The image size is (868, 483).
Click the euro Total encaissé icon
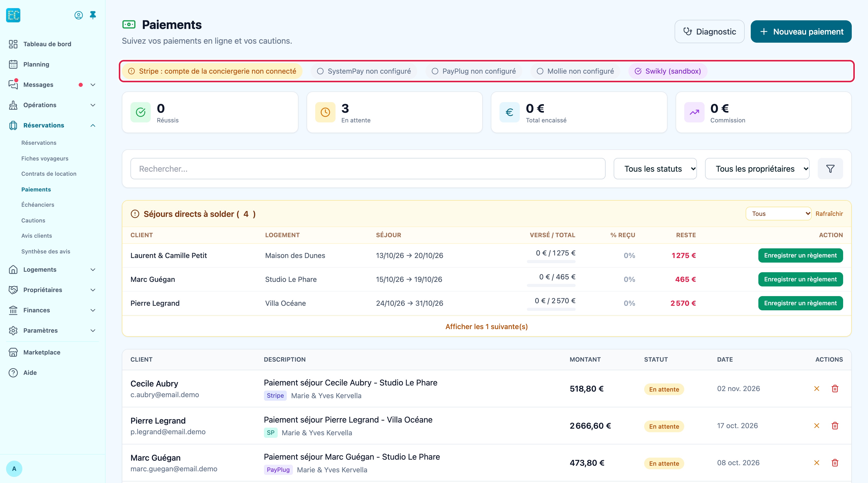[509, 112]
